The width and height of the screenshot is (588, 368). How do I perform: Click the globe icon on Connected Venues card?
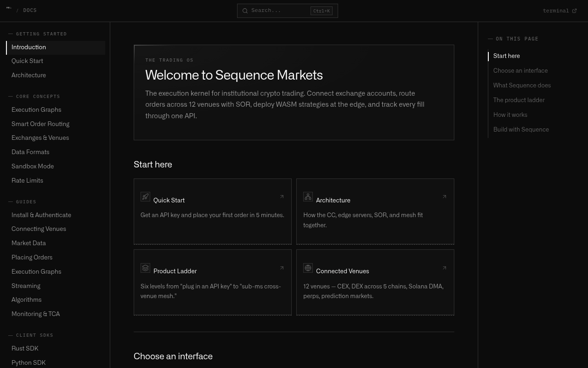[x=308, y=268]
